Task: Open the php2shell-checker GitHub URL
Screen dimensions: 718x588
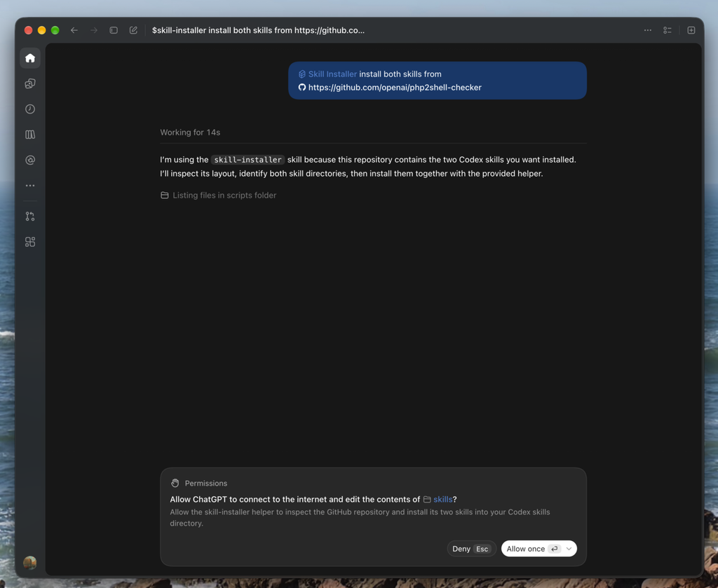Action: pos(395,88)
